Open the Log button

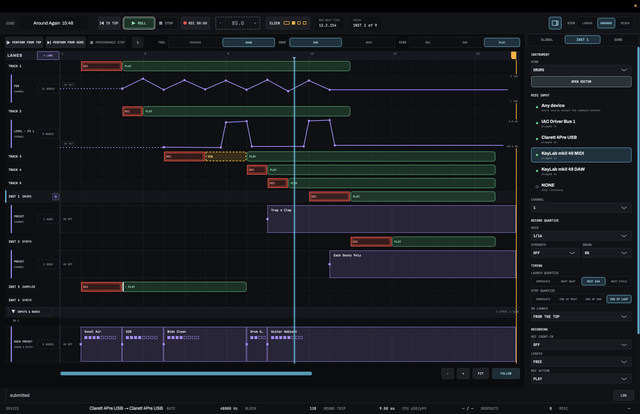pos(623,395)
